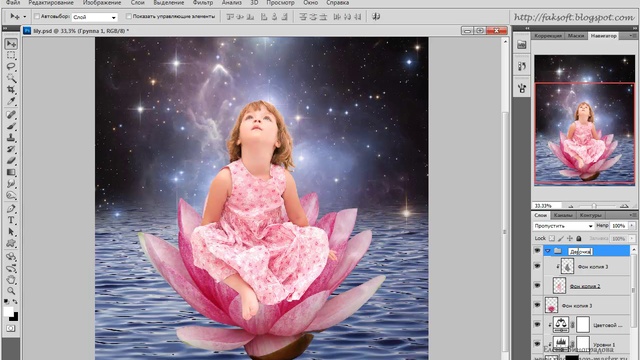Enable the Автовыбор checkbox
This screenshot has height=360, width=640.
[37, 16]
